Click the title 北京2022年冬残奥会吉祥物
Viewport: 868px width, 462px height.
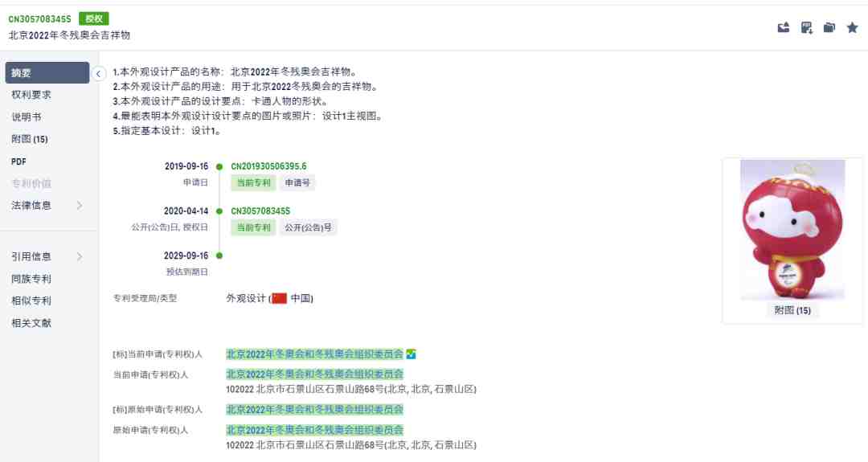69,35
